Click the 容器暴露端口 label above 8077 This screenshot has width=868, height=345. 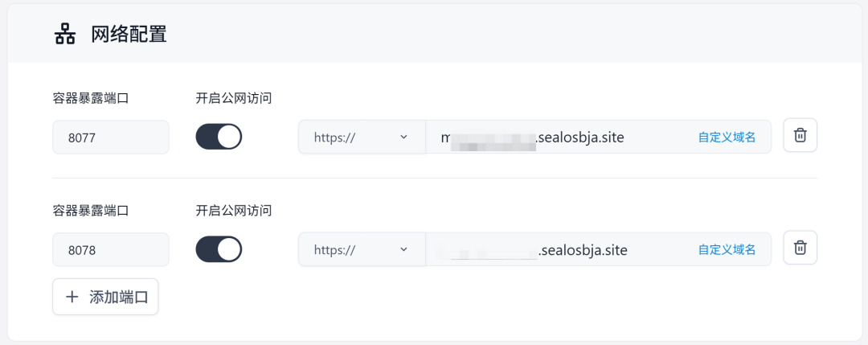click(91, 98)
